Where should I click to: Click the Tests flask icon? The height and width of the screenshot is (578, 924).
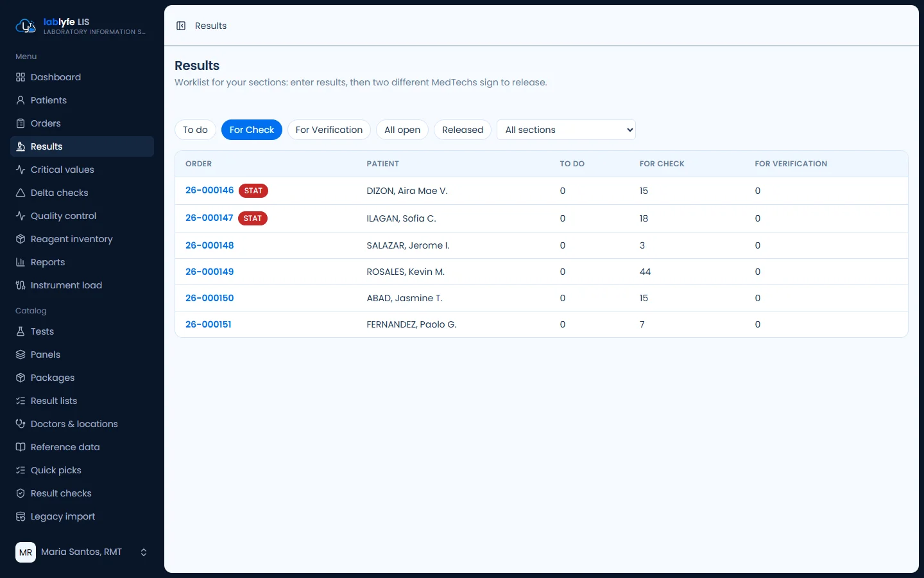(21, 331)
